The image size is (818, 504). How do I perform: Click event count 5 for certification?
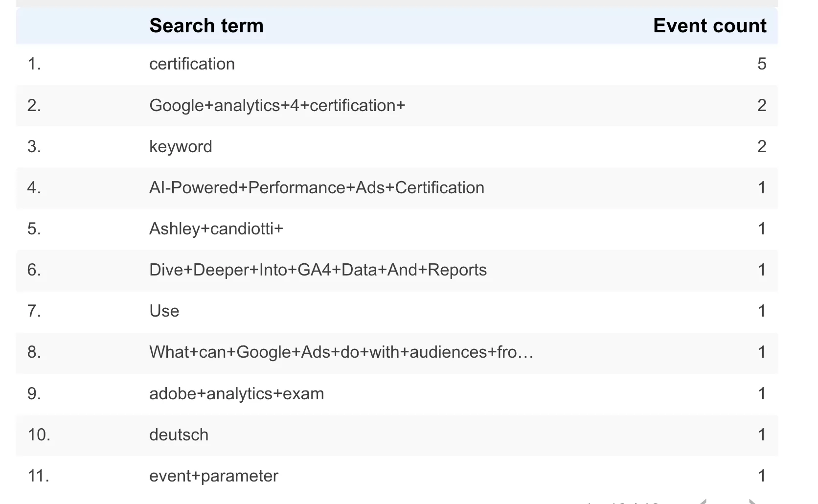[762, 64]
